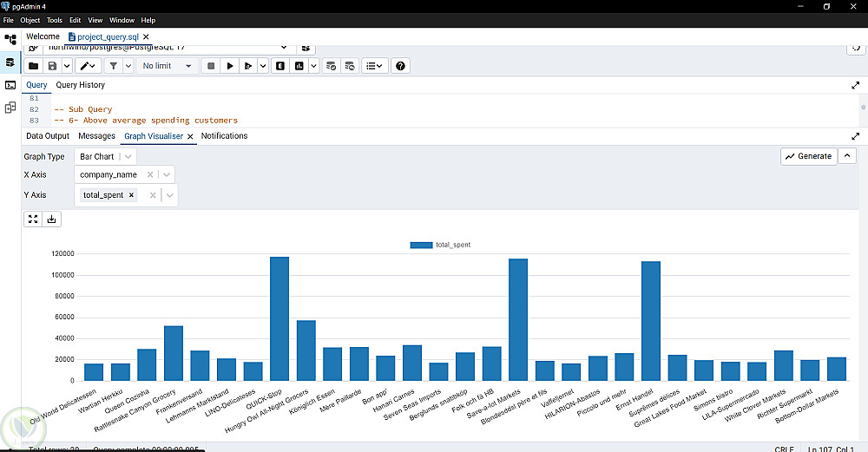Expand the execute options arrow
Viewport: 868px width, 452px height.
pyautogui.click(x=263, y=66)
